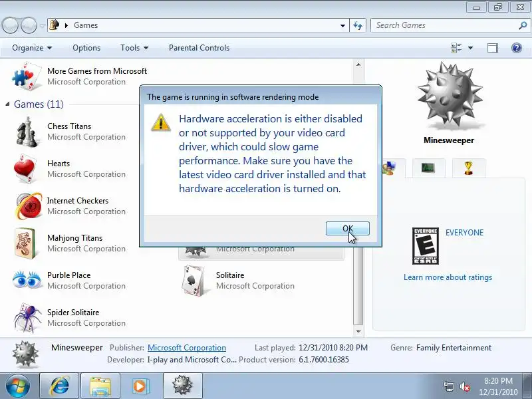532x399 pixels.
Task: Select the Internet Checkers icon
Action: 29,205
